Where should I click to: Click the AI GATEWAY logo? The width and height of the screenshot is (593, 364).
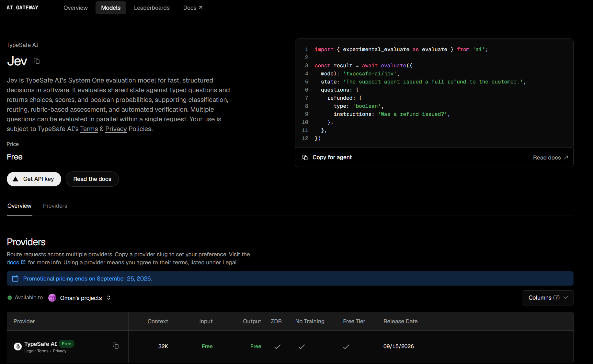pos(22,7)
